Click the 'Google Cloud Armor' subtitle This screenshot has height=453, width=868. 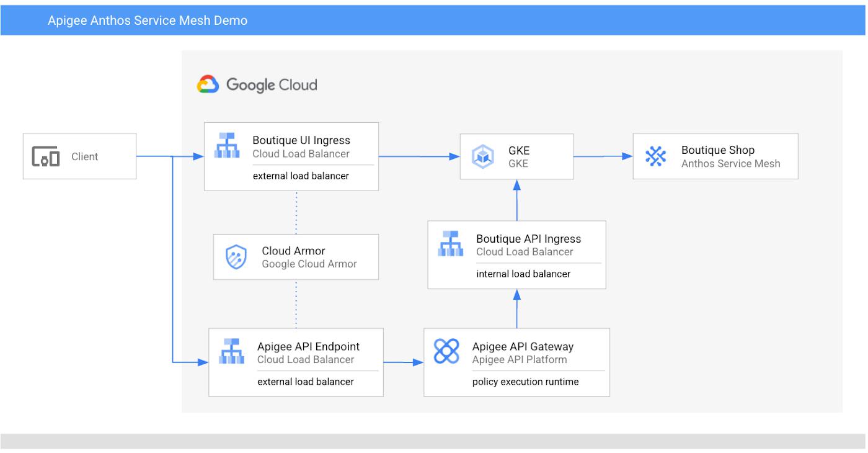coord(309,264)
